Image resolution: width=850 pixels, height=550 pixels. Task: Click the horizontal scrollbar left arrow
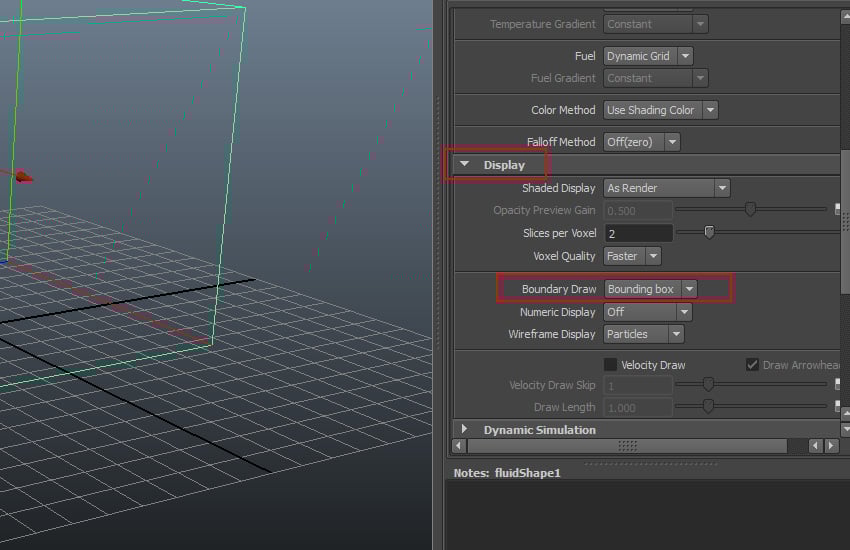(x=459, y=446)
